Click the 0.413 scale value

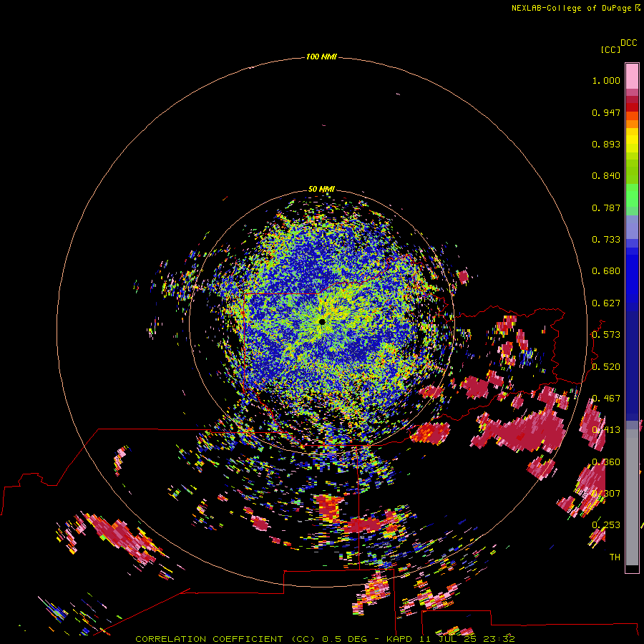coord(606,430)
